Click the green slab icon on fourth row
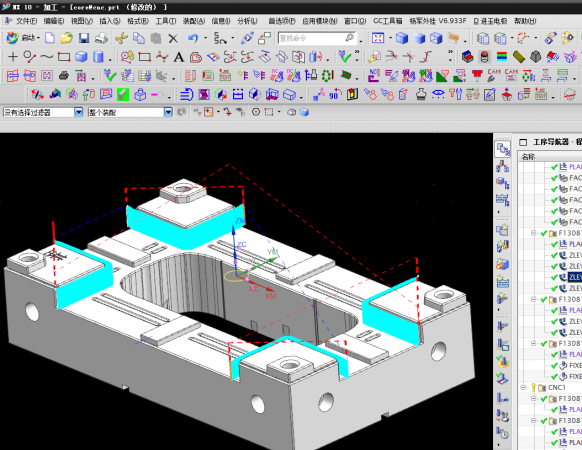582x450 pixels. tap(123, 95)
